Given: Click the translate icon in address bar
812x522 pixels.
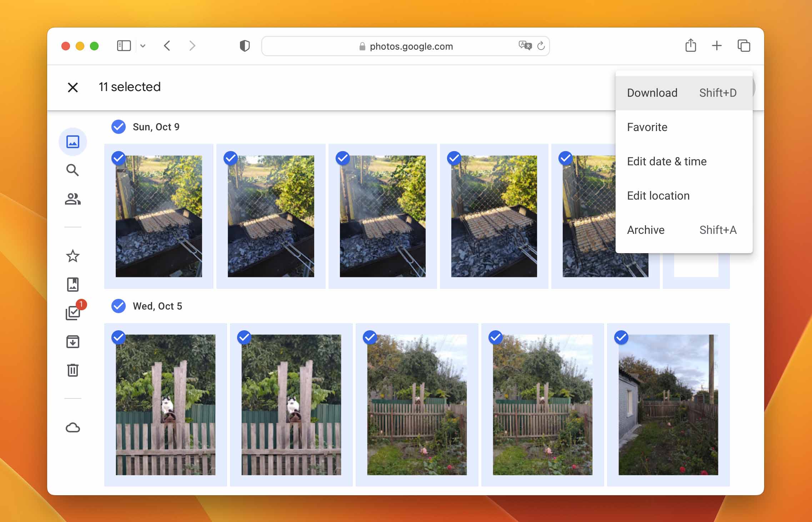Looking at the screenshot, I should (x=525, y=46).
